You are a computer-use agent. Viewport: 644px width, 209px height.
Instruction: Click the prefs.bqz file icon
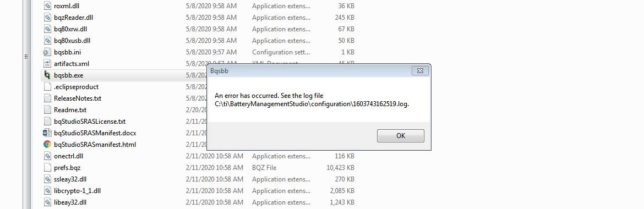tap(47, 168)
